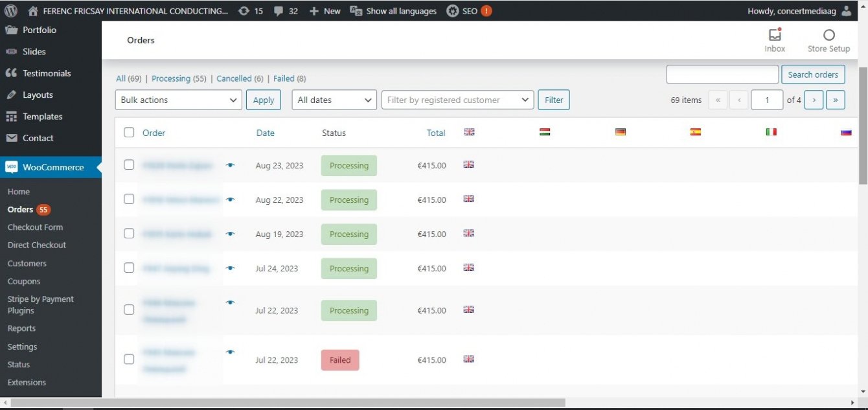The width and height of the screenshot is (868, 410).
Task: Open the Filter by registered customer dropdown
Action: click(457, 100)
